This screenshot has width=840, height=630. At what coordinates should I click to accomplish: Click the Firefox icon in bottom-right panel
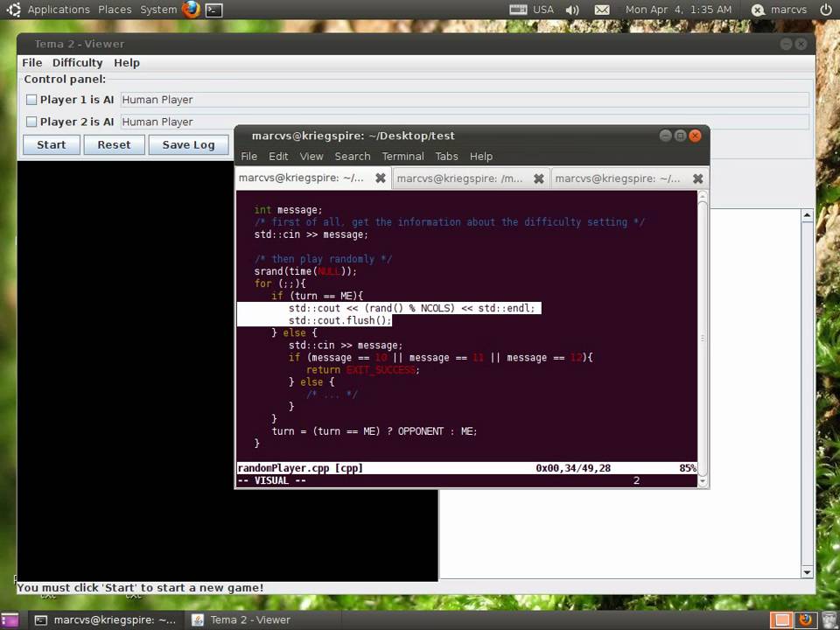point(806,619)
